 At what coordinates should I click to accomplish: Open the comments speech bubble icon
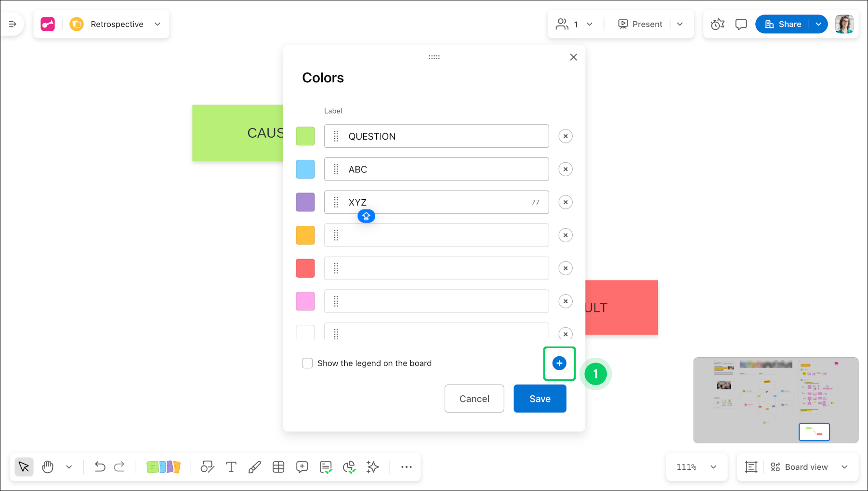point(741,24)
